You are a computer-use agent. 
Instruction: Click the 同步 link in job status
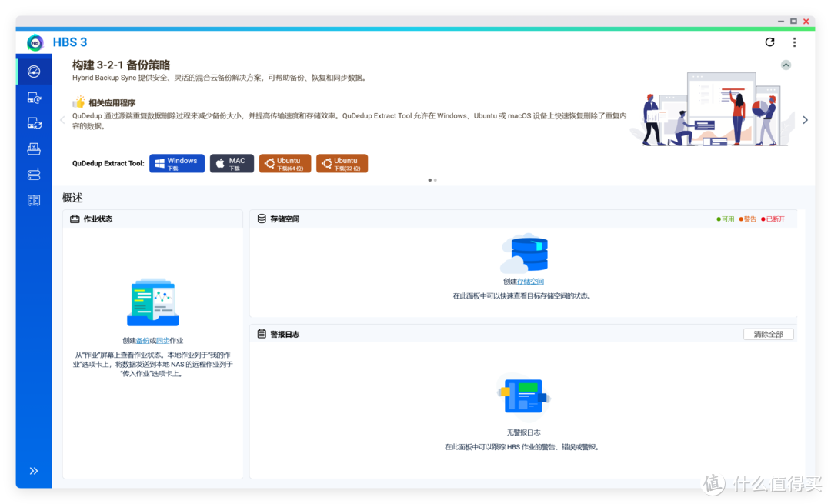coord(162,341)
